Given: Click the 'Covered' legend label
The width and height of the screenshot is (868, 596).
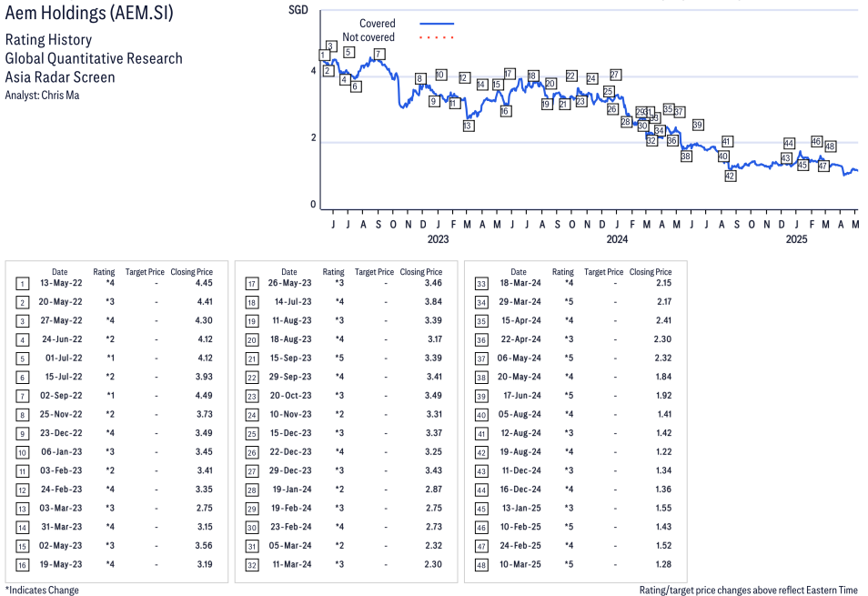Looking at the screenshot, I should [377, 24].
